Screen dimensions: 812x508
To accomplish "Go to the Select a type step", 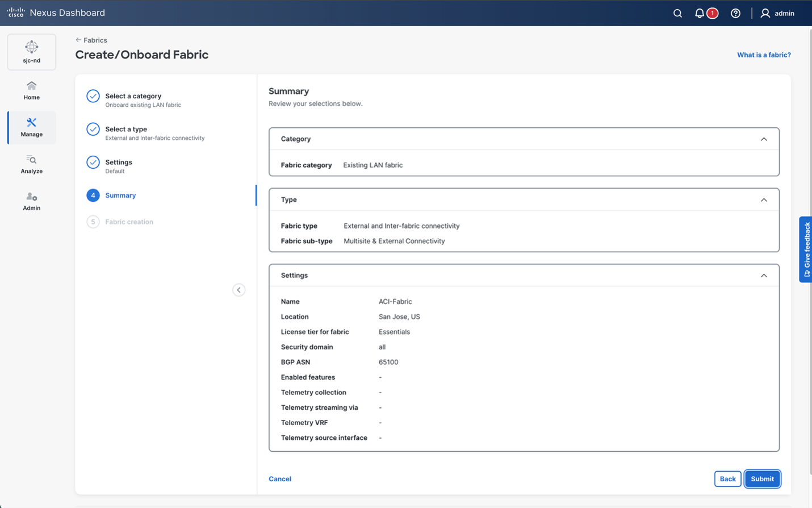I will pyautogui.click(x=126, y=129).
